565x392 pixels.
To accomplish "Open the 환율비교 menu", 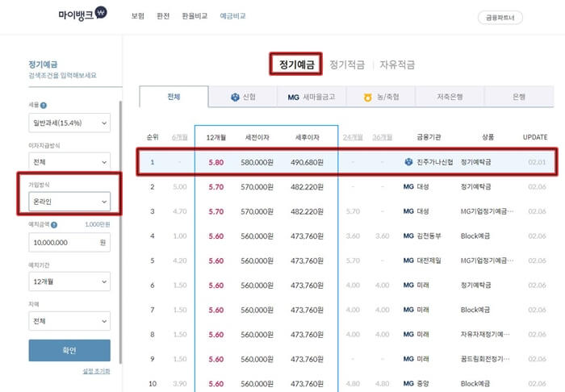I will pos(195,16).
